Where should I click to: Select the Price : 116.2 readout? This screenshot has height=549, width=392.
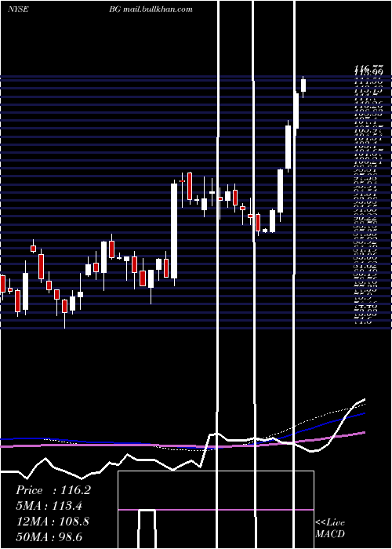click(53, 490)
